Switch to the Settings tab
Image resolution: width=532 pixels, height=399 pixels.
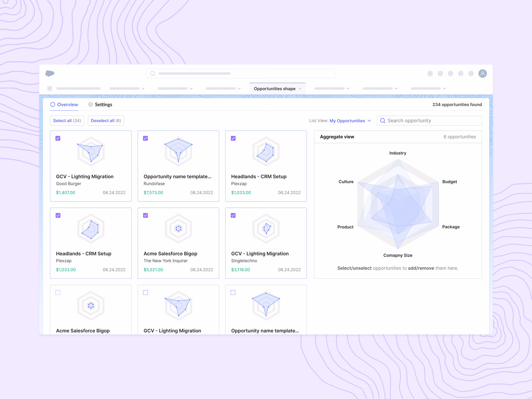(100, 105)
